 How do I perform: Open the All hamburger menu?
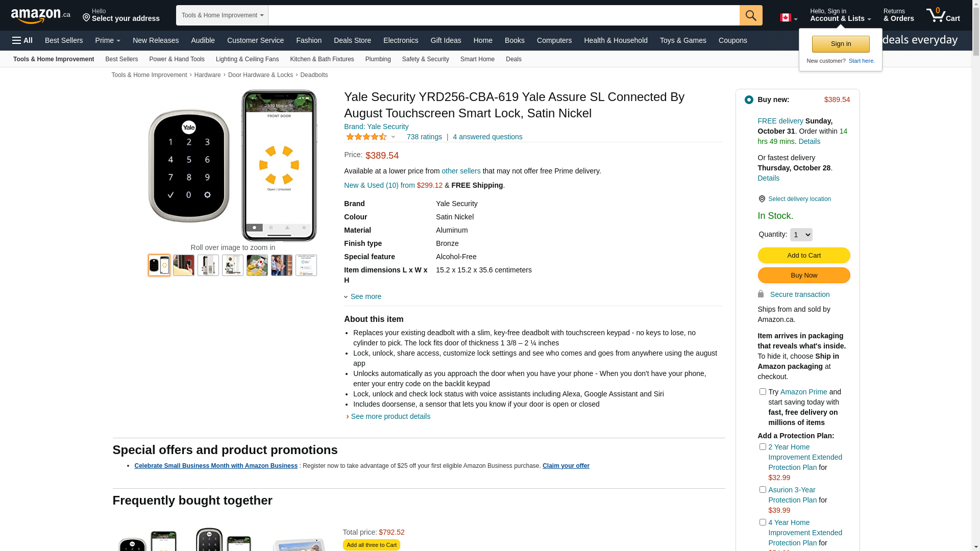[x=22, y=40]
